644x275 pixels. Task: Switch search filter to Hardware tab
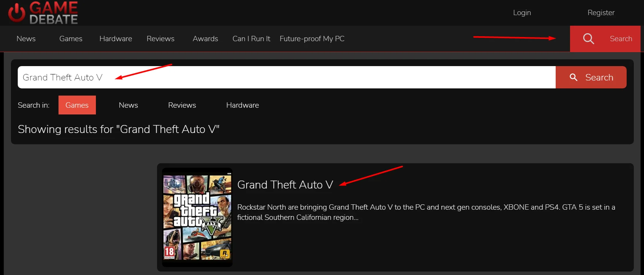[x=242, y=105]
